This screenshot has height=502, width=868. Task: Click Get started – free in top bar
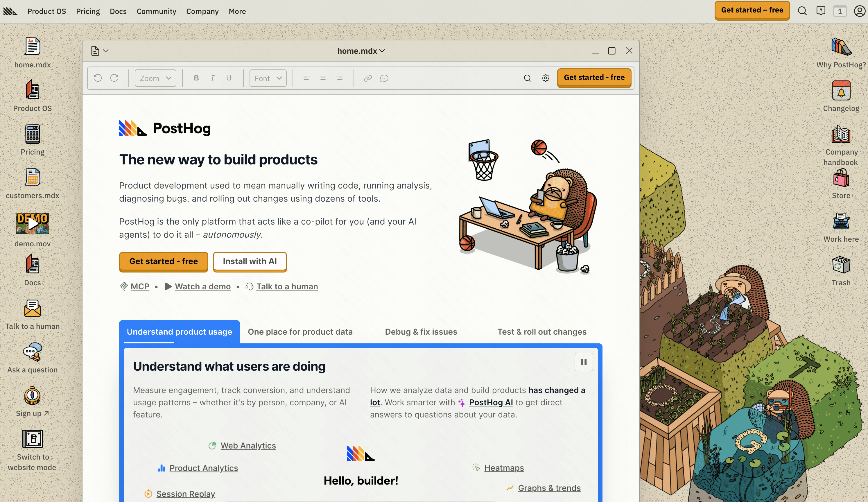click(x=752, y=10)
